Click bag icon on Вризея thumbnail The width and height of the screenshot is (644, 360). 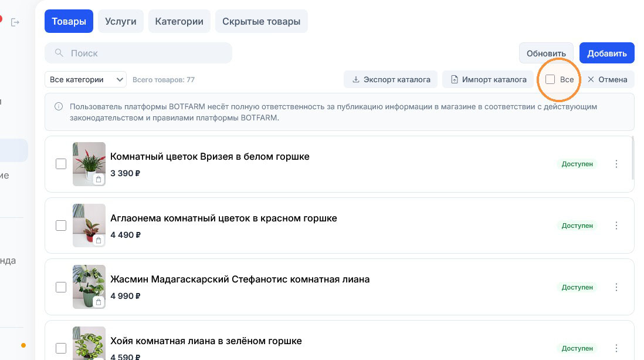99,179
